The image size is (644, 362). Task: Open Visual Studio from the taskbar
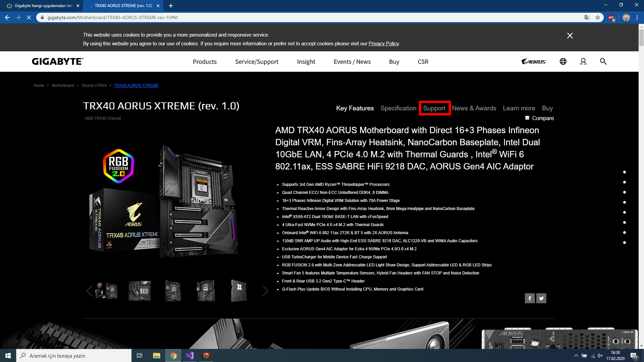click(190, 356)
